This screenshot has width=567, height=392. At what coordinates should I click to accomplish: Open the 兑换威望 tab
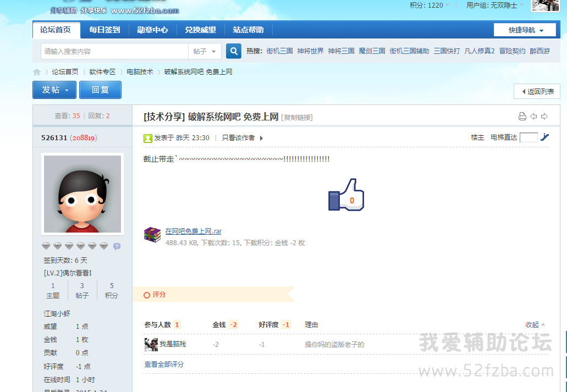click(x=200, y=30)
